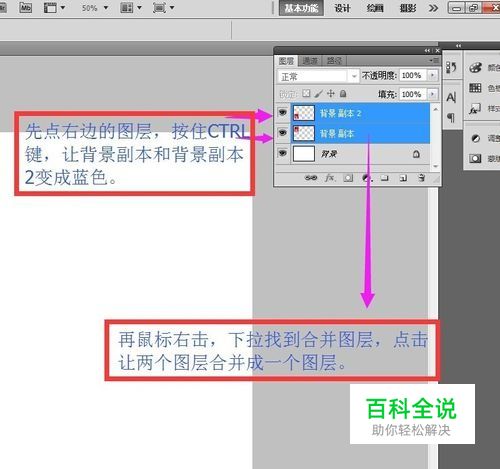Open the 填充 slider arrow

click(x=432, y=94)
